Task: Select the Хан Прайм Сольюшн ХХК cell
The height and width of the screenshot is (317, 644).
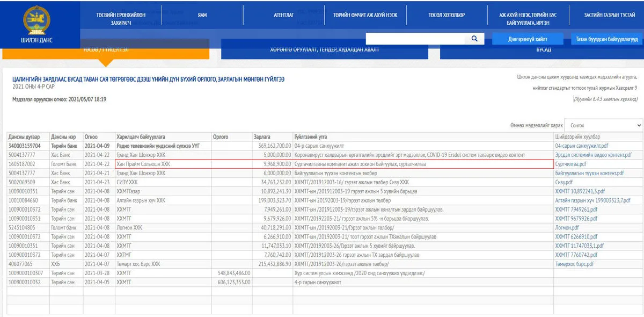Action: tap(163, 164)
